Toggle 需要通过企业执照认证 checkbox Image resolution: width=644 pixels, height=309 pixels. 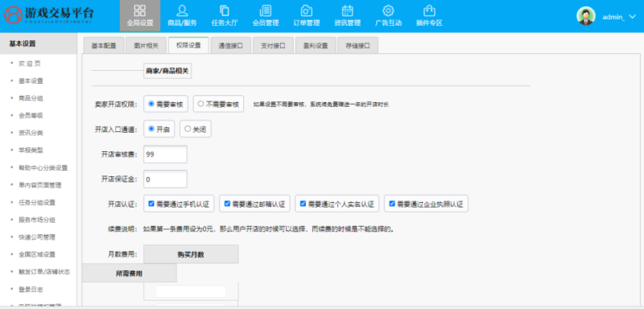click(392, 204)
